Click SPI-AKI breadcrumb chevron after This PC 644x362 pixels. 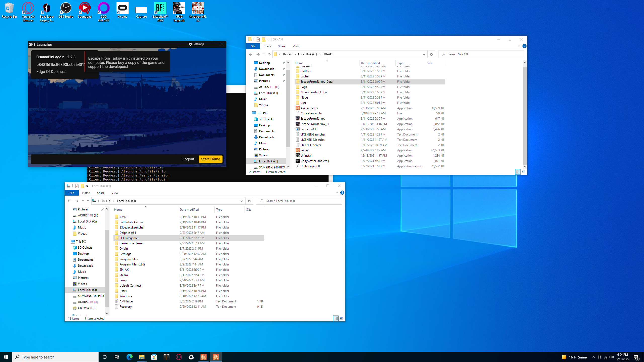coord(295,54)
